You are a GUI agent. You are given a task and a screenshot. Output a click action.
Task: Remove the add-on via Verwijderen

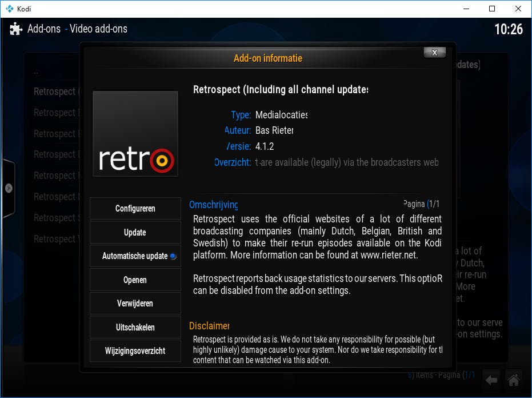(x=135, y=303)
